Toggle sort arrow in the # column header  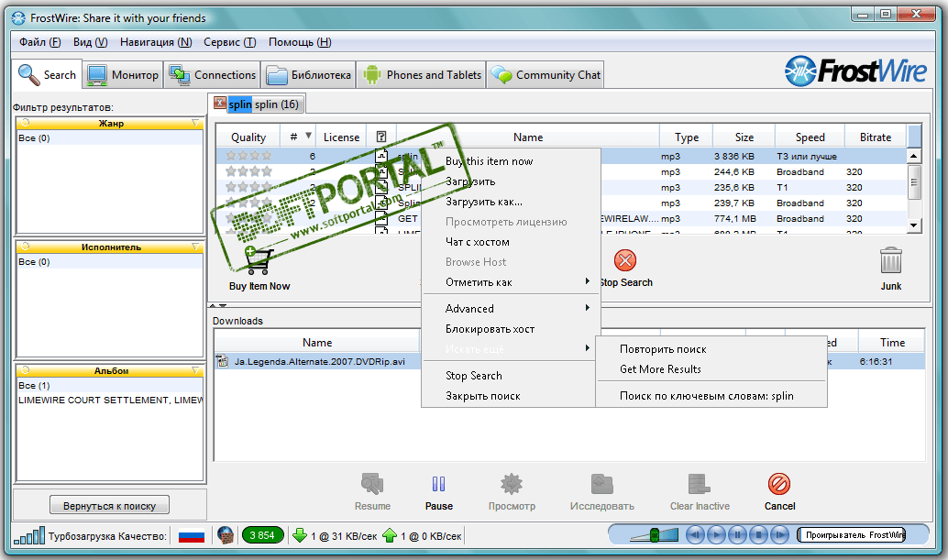click(x=308, y=136)
